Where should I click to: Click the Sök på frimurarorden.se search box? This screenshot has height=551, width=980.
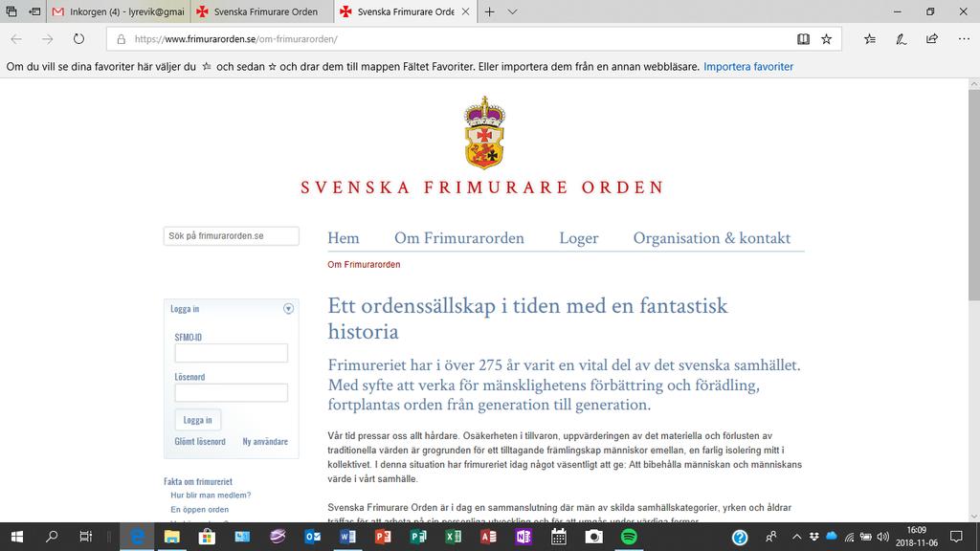[232, 236]
